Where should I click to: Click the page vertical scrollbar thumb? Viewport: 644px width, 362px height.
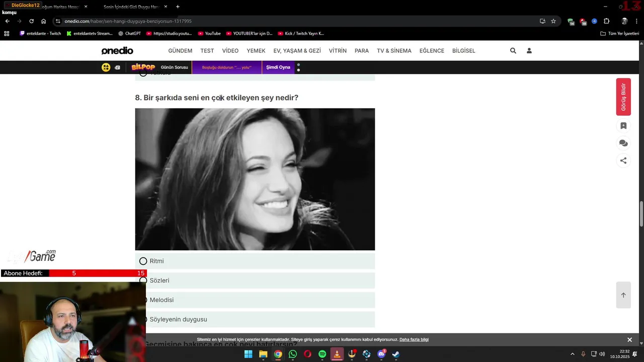point(641,214)
